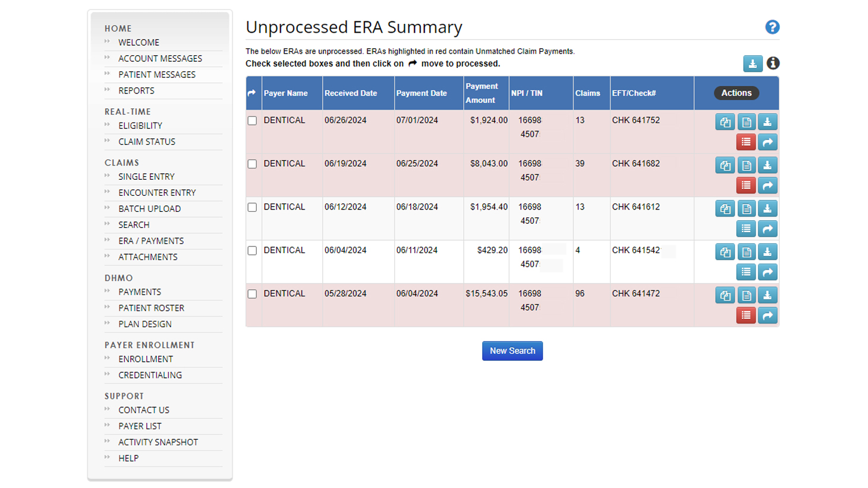Open the document icon for CHK 641472
The width and height of the screenshot is (868, 488).
click(x=747, y=295)
